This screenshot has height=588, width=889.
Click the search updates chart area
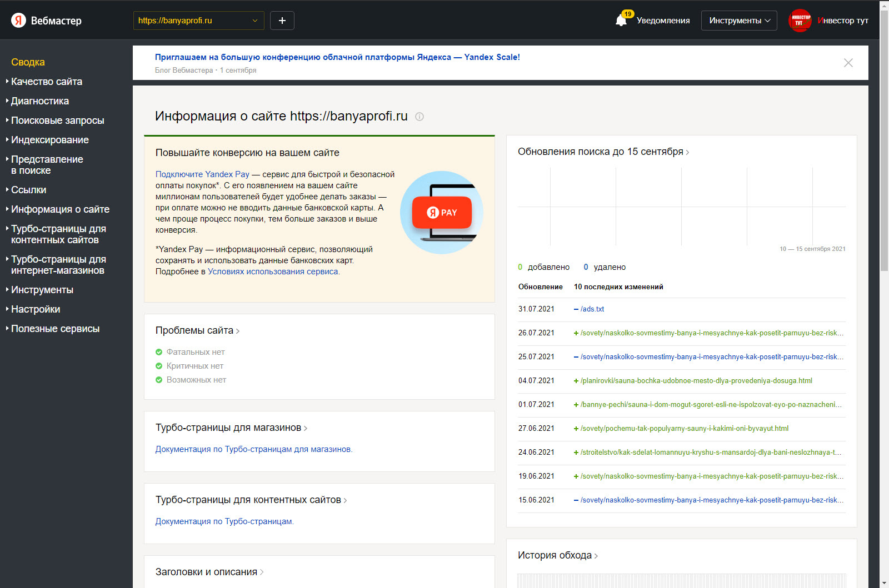point(682,207)
